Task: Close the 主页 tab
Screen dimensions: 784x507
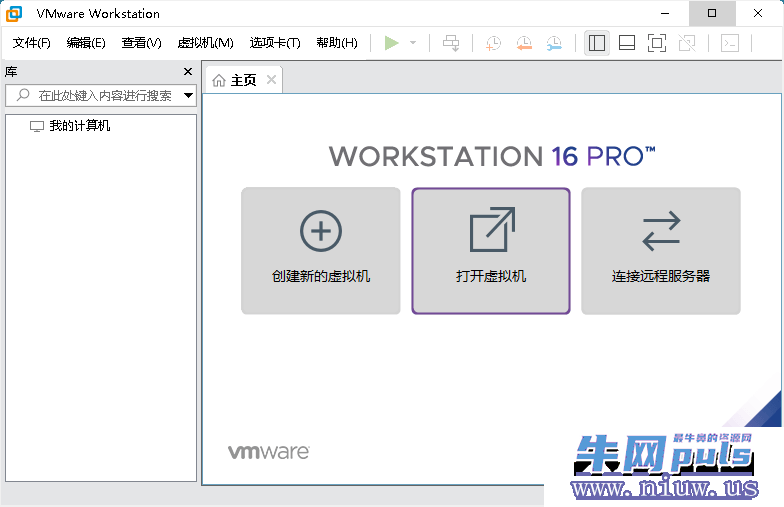Action: tap(272, 80)
